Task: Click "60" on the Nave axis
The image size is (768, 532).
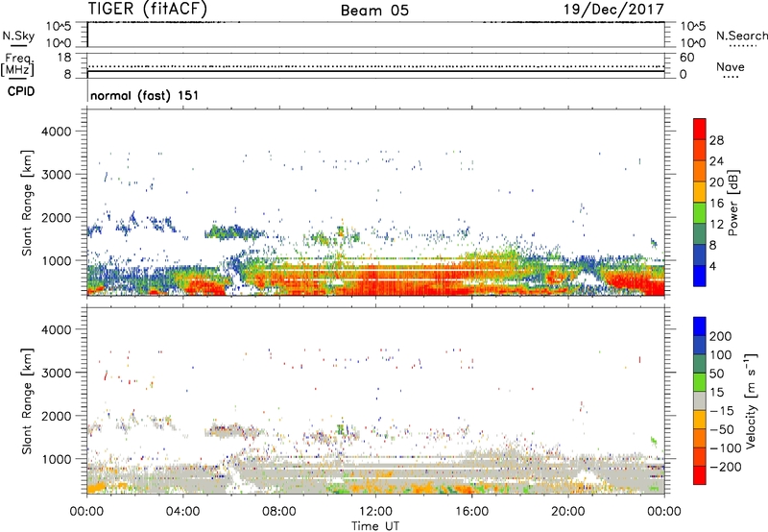Action: [686, 58]
